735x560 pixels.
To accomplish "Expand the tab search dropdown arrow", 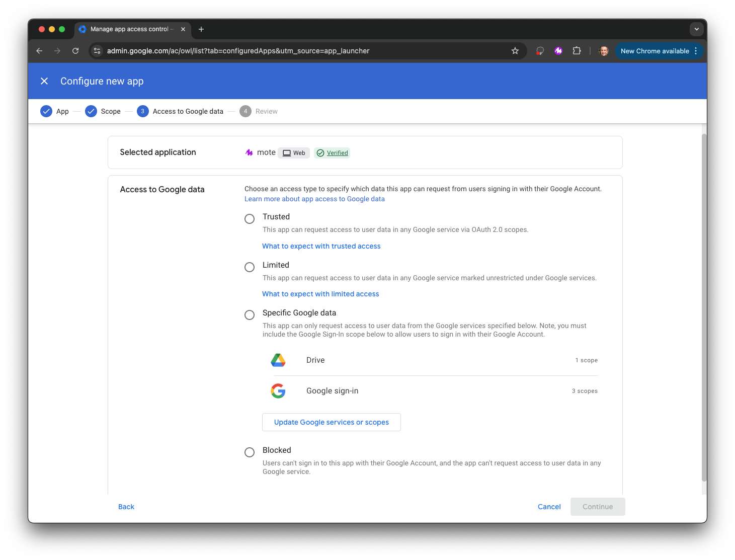I will pos(697,29).
